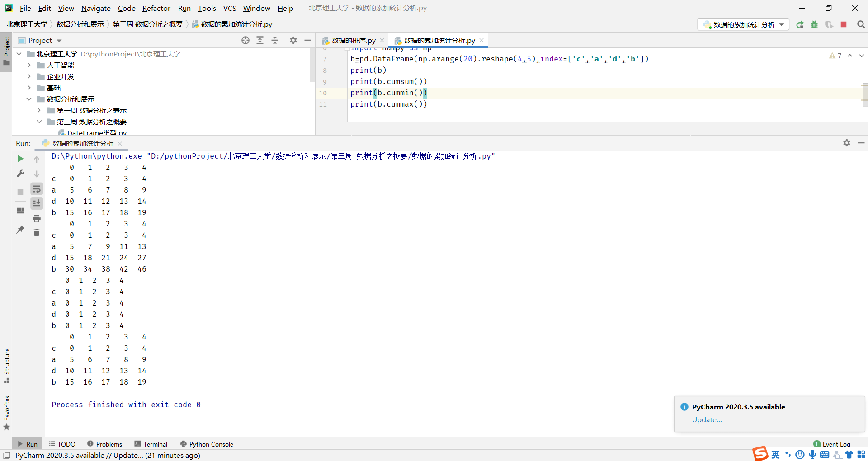Open run configuration dropdown
This screenshot has width=868, height=461.
[x=743, y=24]
